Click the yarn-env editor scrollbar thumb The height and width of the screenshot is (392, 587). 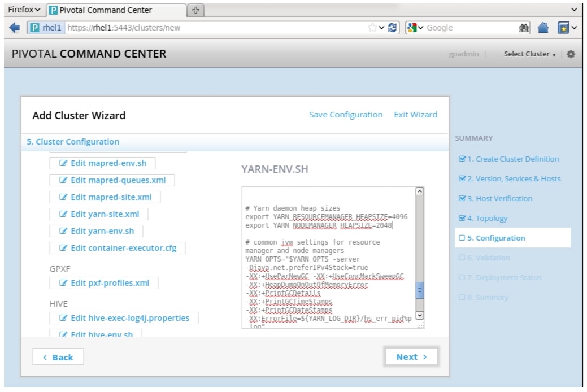420,290
